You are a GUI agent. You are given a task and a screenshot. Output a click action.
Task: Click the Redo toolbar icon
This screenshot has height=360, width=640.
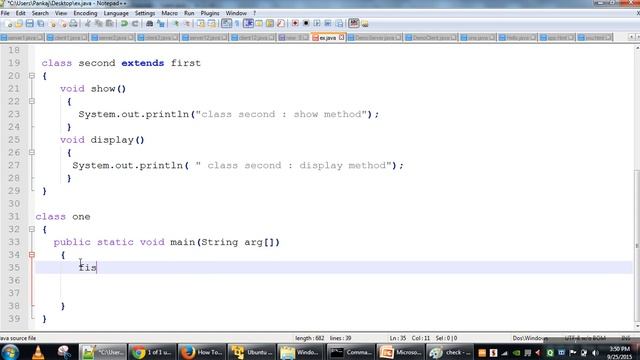tap(135, 24)
